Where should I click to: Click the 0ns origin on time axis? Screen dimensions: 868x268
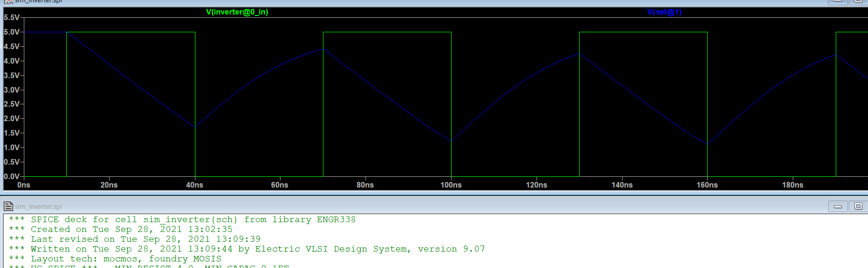pyautogui.click(x=23, y=185)
